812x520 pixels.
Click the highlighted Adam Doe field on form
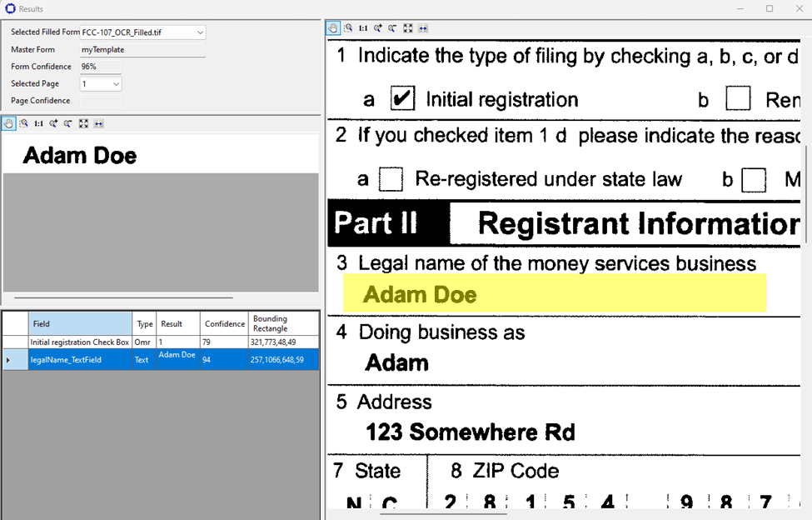click(x=554, y=294)
